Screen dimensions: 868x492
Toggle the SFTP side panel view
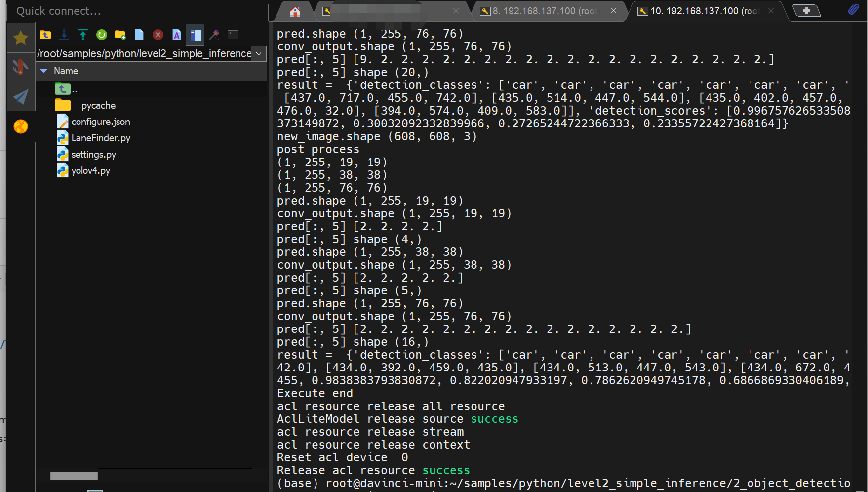tap(195, 35)
